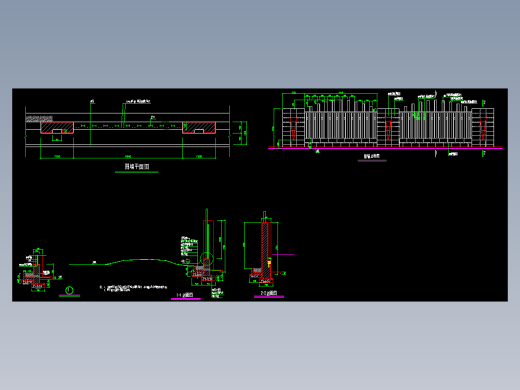Select the middle pier in the elevation view
520x390 pixels.
coord(388,127)
